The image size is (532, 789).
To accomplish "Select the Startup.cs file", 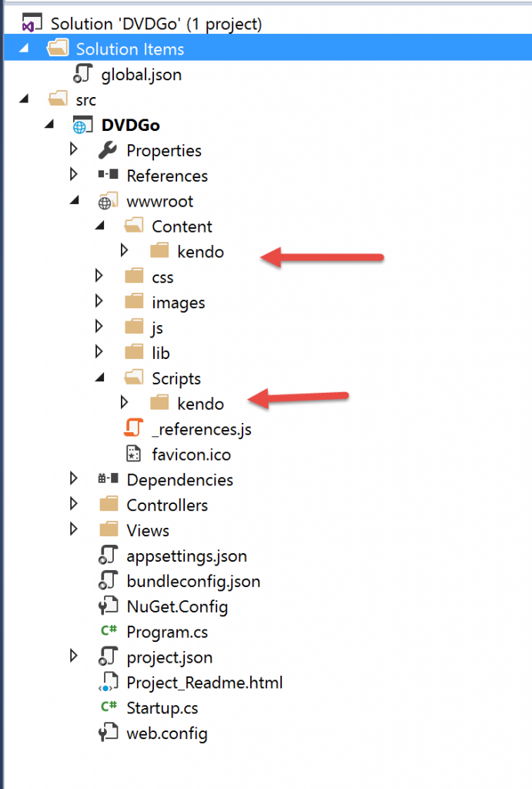I will (162, 707).
